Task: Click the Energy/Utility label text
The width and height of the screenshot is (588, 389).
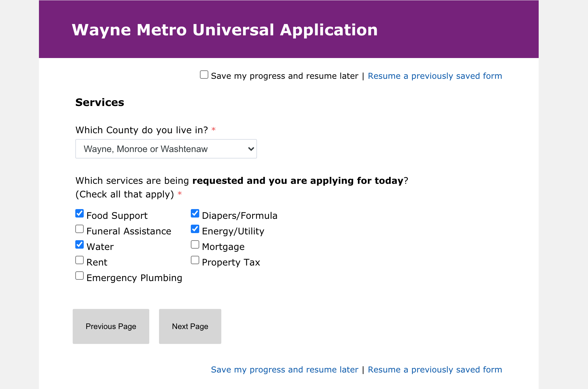Action: [233, 231]
